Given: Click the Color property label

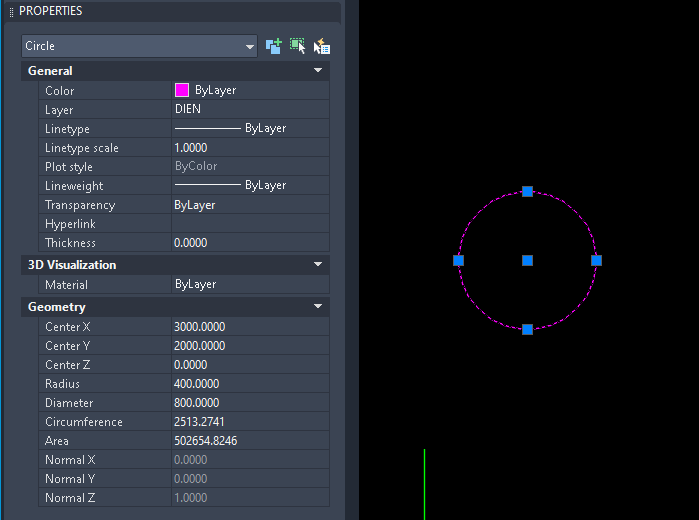Looking at the screenshot, I should tap(60, 91).
